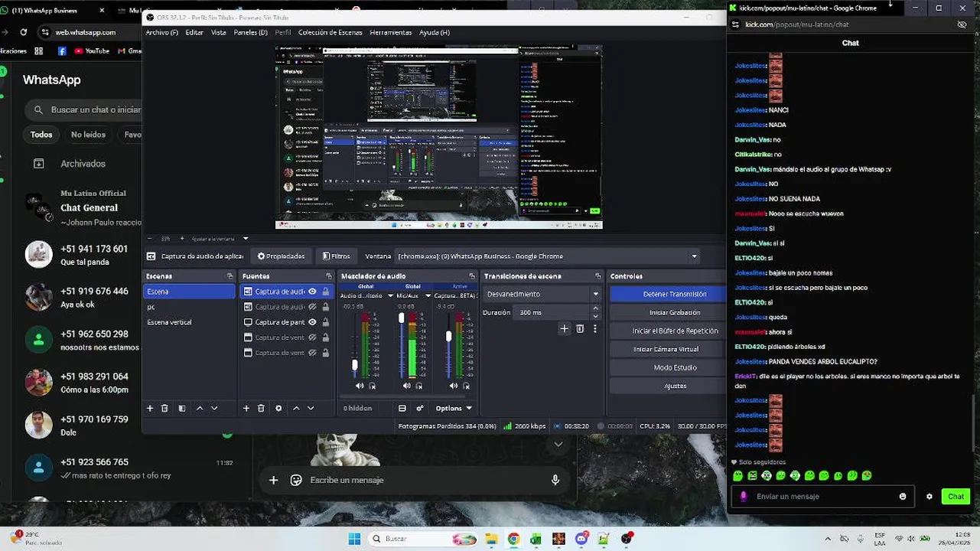Open Filtros for the selected OBS source
Image resolution: width=980 pixels, height=551 pixels.
tap(337, 256)
